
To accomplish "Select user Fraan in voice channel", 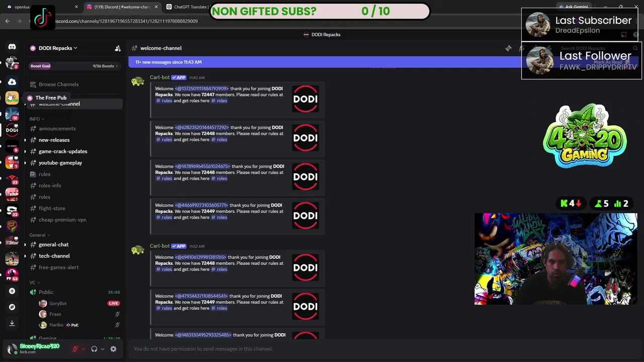I will pyautogui.click(x=79, y=314).
